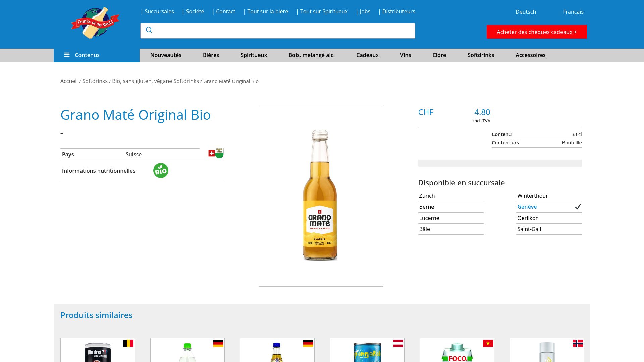Image resolution: width=644 pixels, height=362 pixels.
Task: Expand the Softdrinks category menu
Action: (481, 55)
